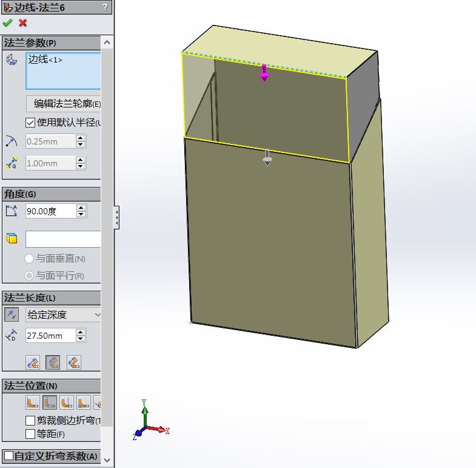Screen dimensions: 476x468
Task: Enable 自定义折弯系数 checkbox
Action: click(x=8, y=456)
